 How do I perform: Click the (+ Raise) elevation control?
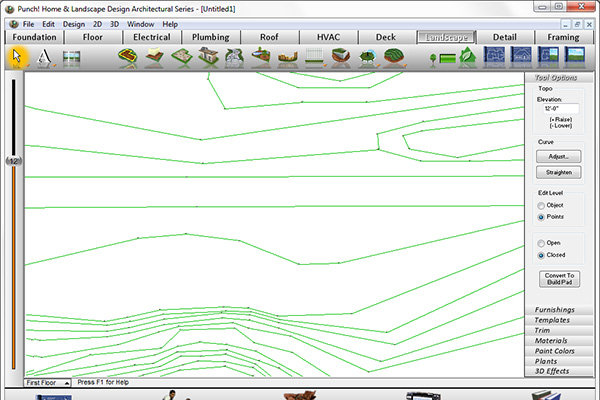pos(561,119)
